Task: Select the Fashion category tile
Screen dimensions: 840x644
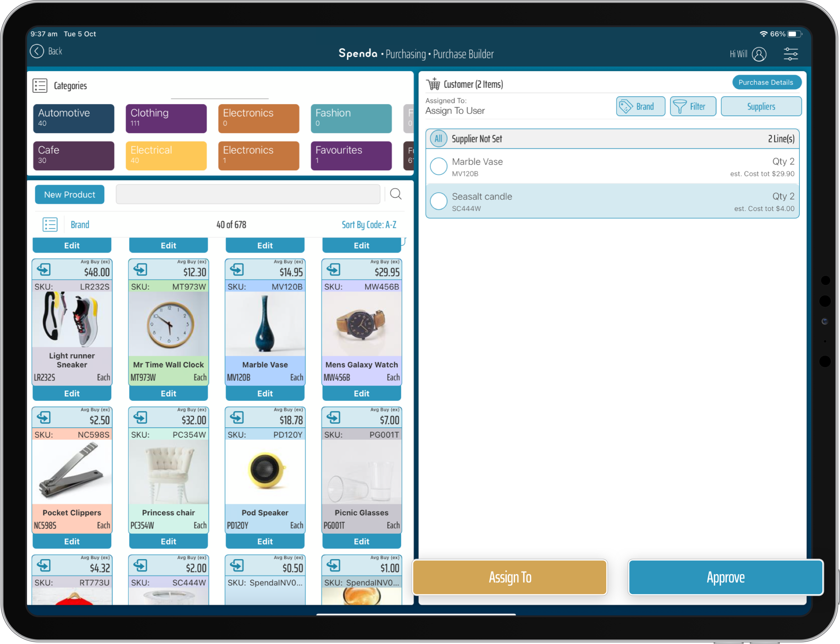Action: [351, 118]
